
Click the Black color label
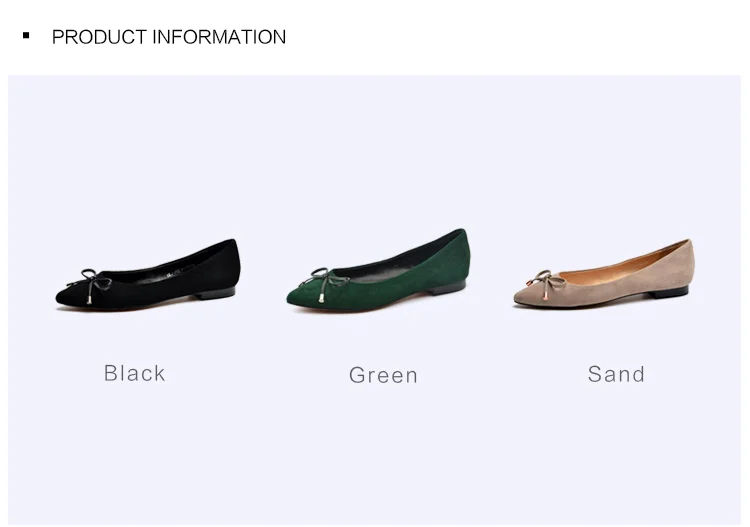click(135, 373)
